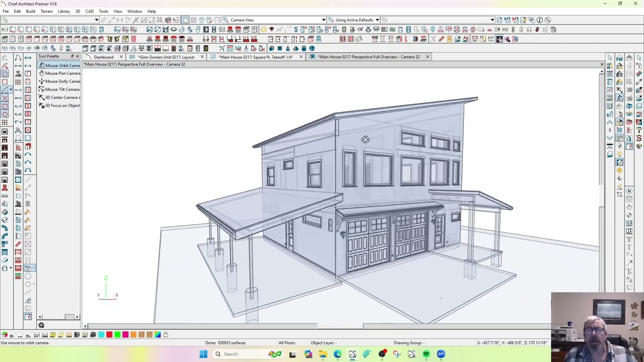Toggle the green square icon in render toolbar
Image resolution: width=644 pixels, height=362 pixels.
pyautogui.click(x=117, y=335)
